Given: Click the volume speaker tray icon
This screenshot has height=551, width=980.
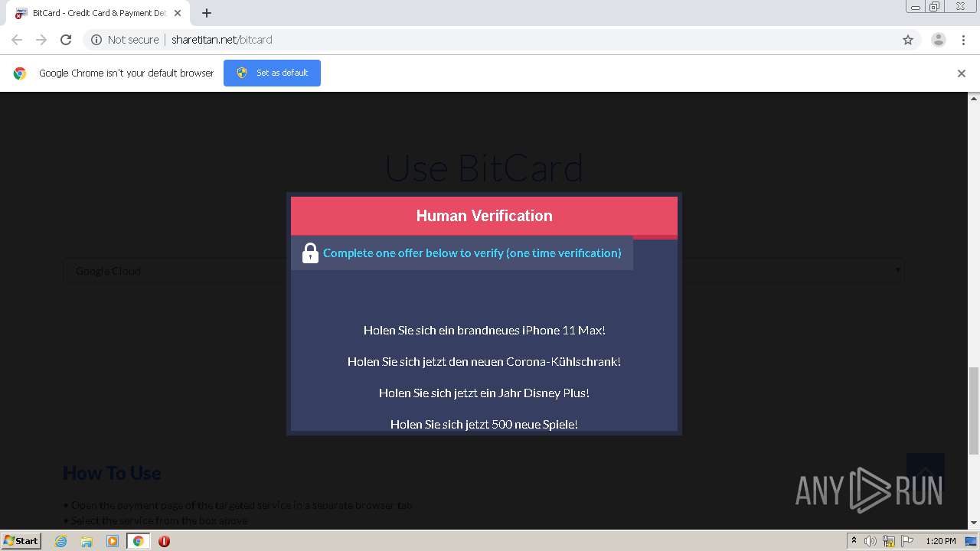Looking at the screenshot, I should (x=871, y=541).
